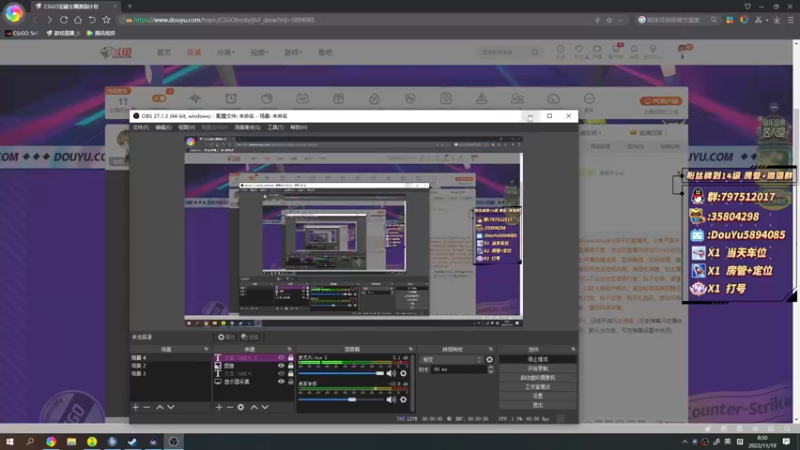
Task: Open source 属性 button above sources
Action: pos(226,337)
